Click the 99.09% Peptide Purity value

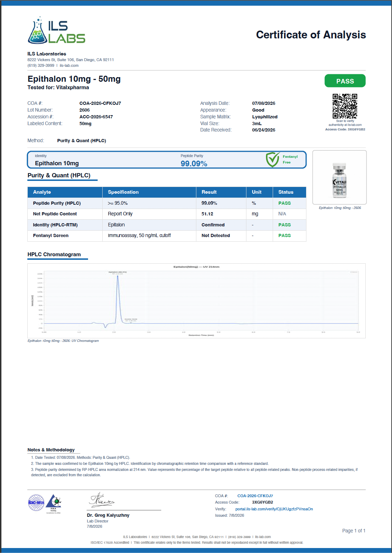point(194,163)
